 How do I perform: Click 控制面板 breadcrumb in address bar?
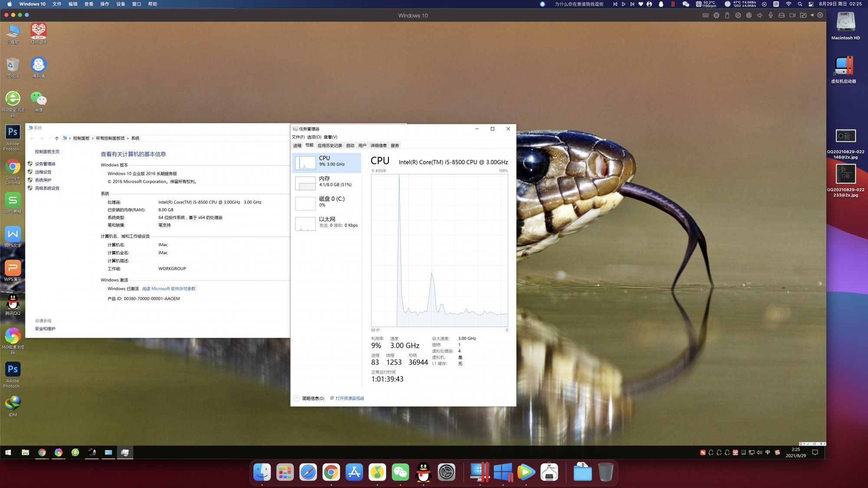pyautogui.click(x=81, y=138)
